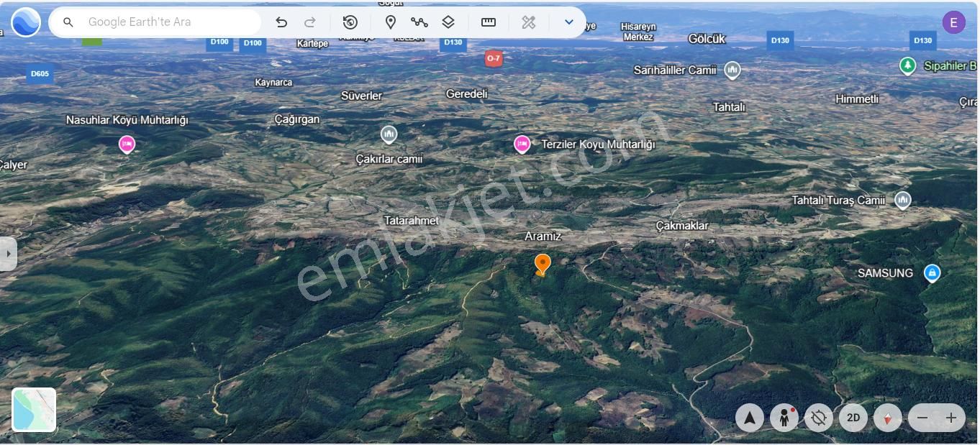This screenshot has height=445, width=980.
Task: Switch the view to 2D mode
Action: point(853,417)
